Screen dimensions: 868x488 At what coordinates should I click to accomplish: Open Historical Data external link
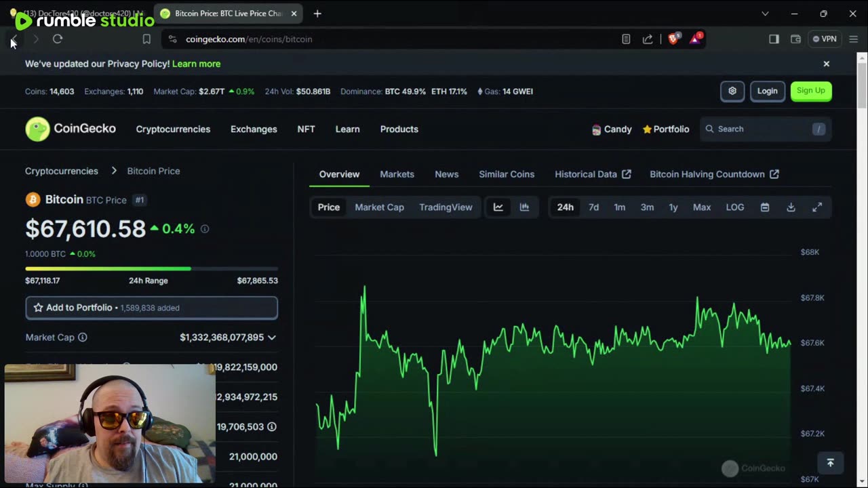tap(593, 174)
